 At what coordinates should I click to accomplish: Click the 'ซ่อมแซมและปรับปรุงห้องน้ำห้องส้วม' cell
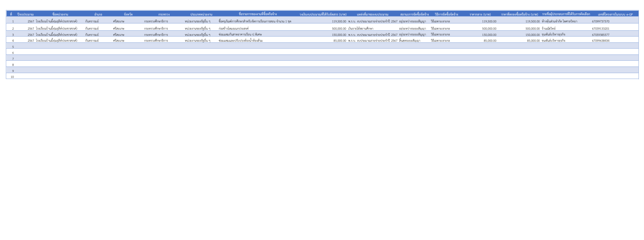(x=241, y=41)
